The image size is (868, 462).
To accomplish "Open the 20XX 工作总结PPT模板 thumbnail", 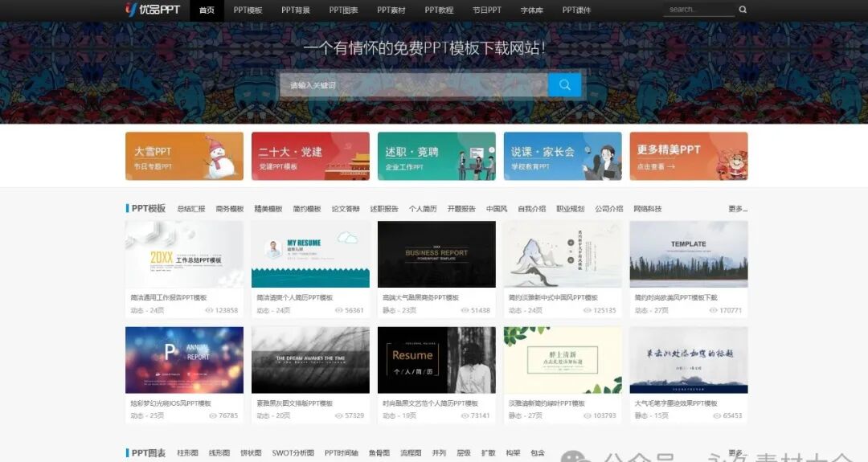I will (184, 254).
